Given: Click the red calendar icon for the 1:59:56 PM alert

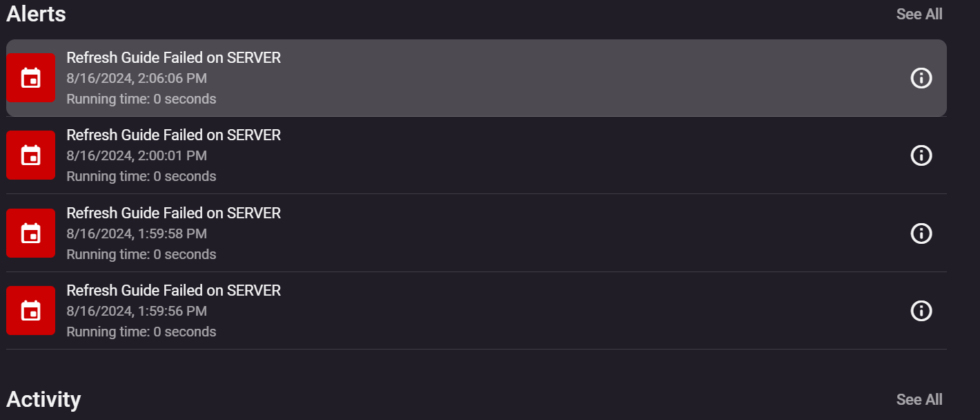Looking at the screenshot, I should [x=30, y=311].
